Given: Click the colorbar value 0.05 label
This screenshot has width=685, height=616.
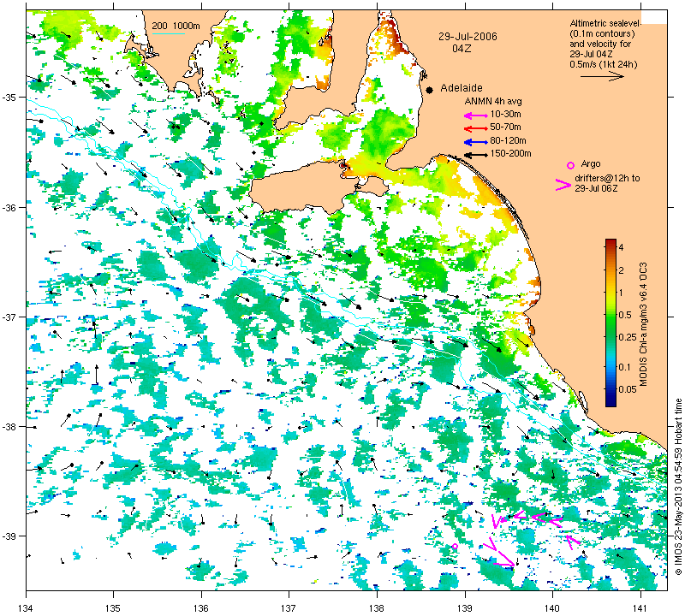Looking at the screenshot, I should click(628, 389).
